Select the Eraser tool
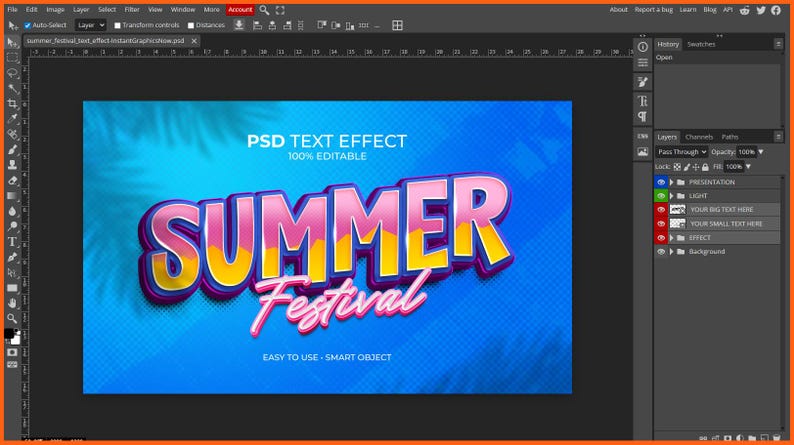Screen dimensions: 794x445 click(x=12, y=180)
